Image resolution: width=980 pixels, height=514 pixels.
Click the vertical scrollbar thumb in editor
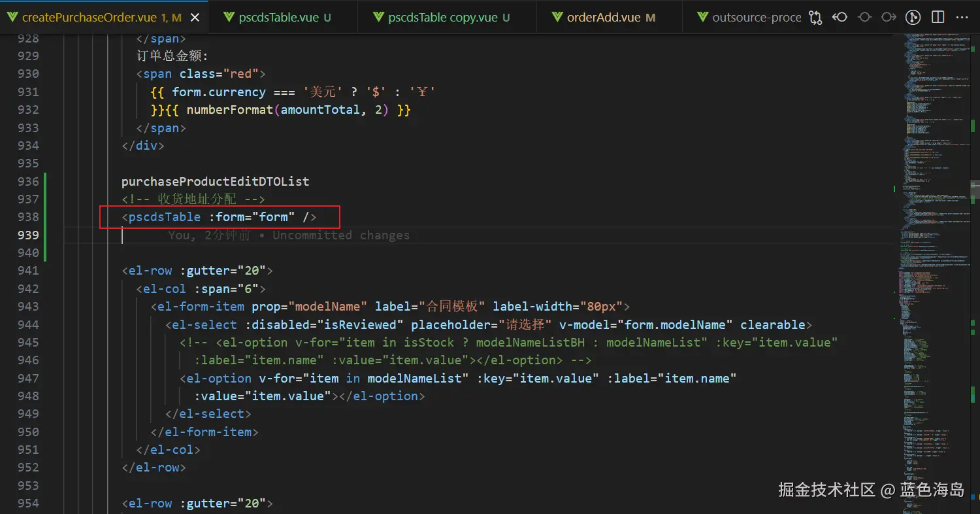[975, 190]
